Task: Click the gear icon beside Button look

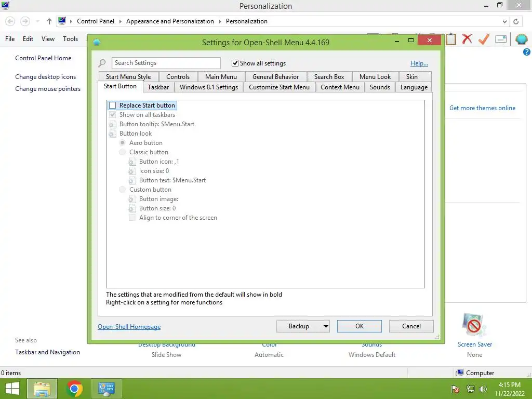Action: 112,134
